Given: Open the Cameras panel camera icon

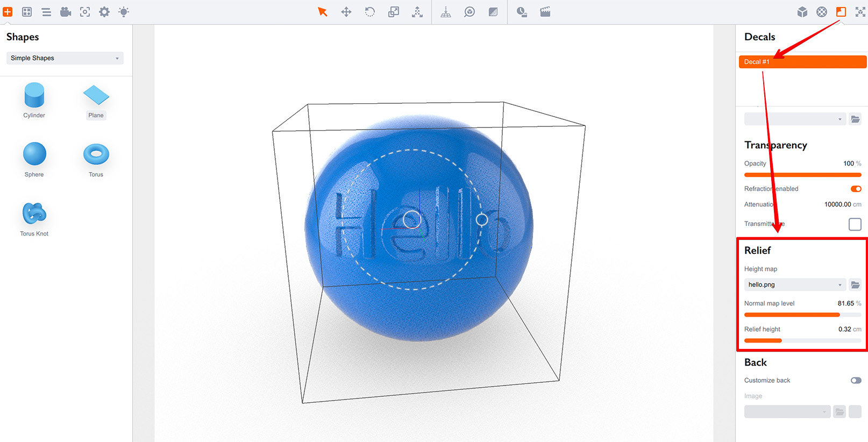Looking at the screenshot, I should tap(66, 12).
